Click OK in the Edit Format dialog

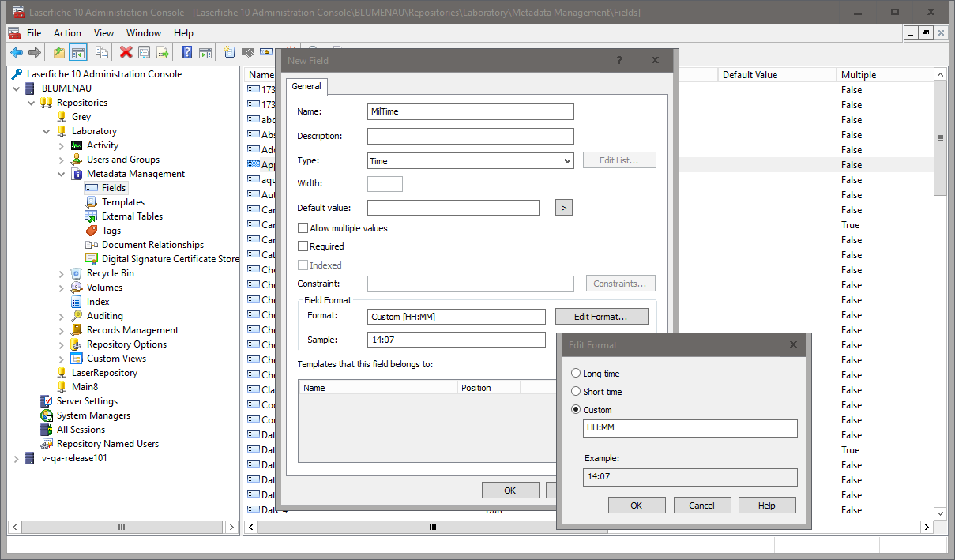tap(636, 506)
